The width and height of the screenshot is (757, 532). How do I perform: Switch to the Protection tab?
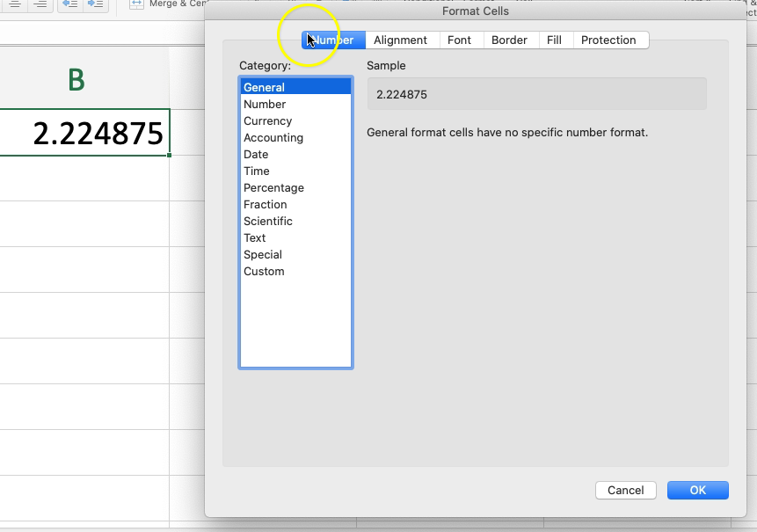click(608, 40)
